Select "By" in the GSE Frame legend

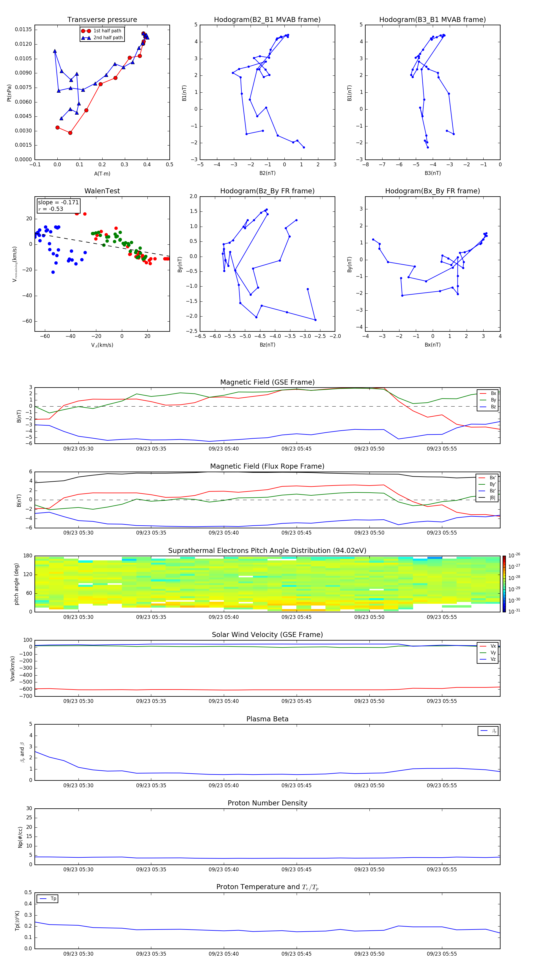tap(488, 400)
